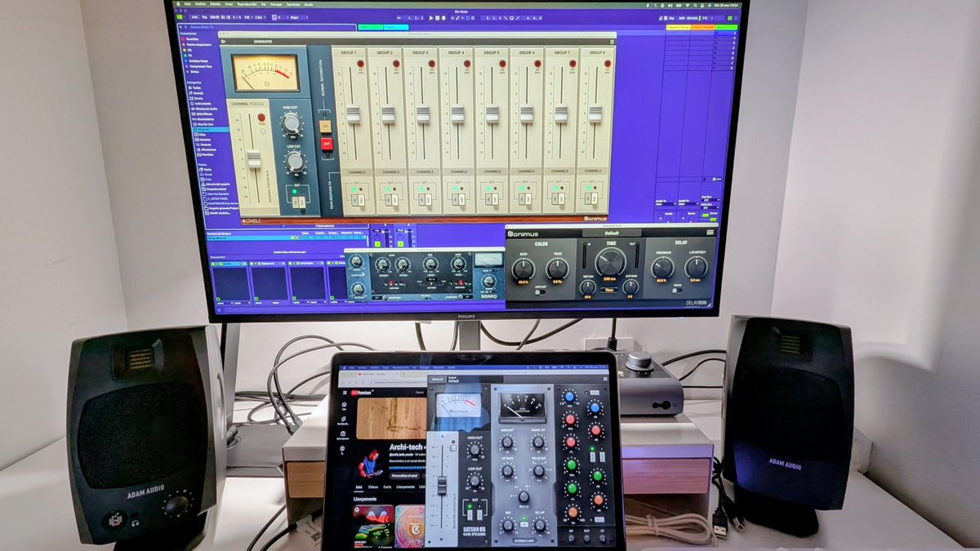
Task: Select Grooves category in Live browser
Action: [203, 144]
